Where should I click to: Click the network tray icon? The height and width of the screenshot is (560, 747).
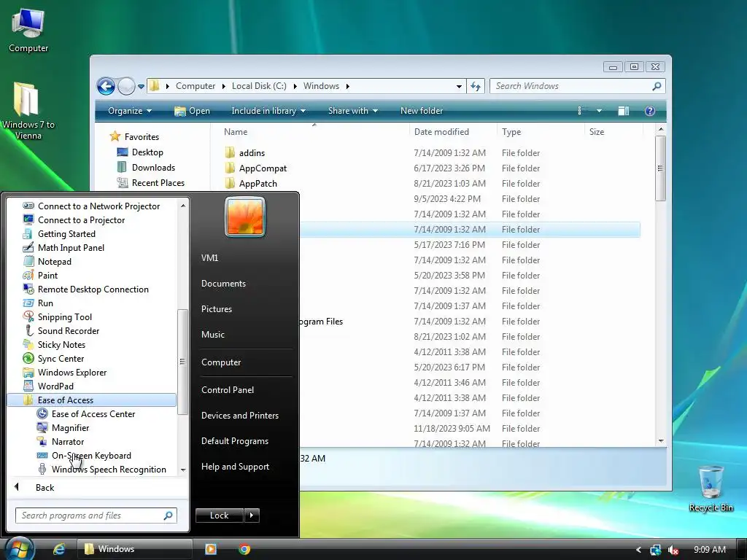656,550
